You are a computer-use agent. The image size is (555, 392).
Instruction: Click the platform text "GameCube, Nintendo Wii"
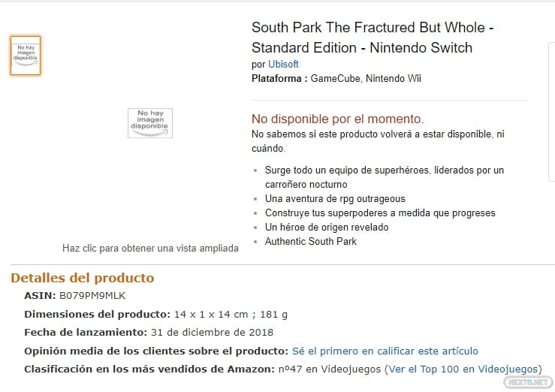click(366, 79)
